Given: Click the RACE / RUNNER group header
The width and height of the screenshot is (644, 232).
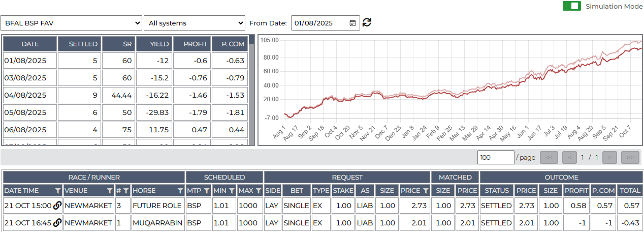Looking at the screenshot, I should click(x=94, y=177).
